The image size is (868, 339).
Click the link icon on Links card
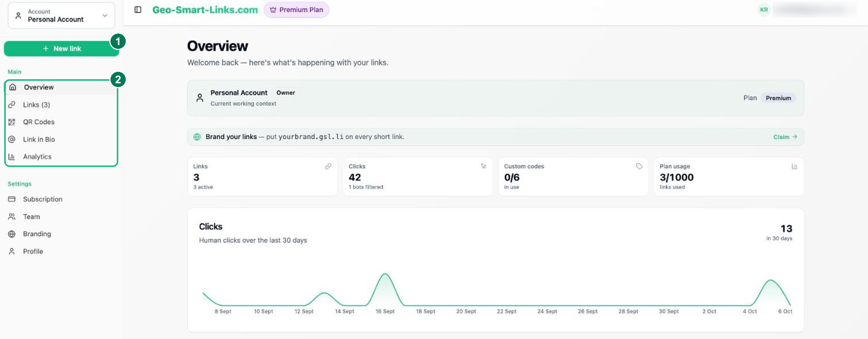[328, 166]
